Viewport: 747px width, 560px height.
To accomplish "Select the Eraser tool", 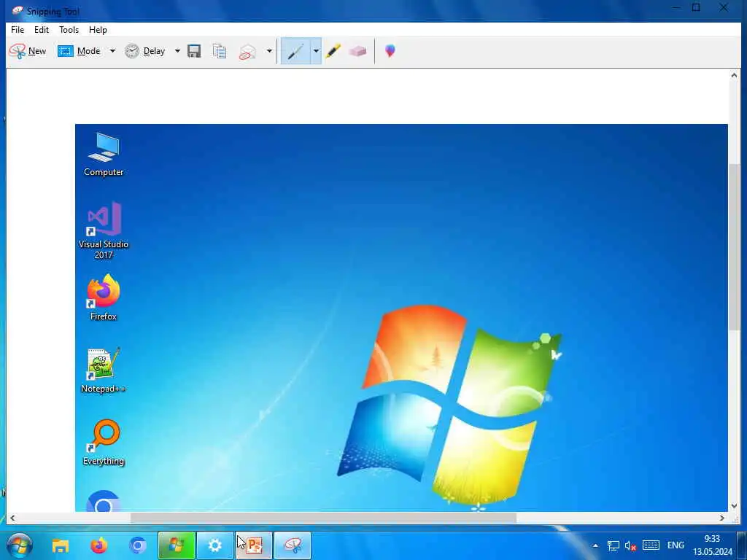I will (357, 51).
